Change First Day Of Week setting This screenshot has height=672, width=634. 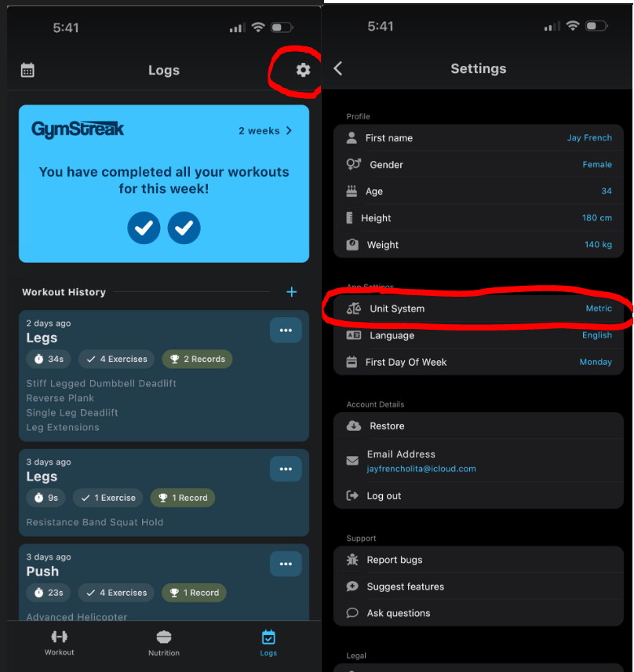click(479, 362)
